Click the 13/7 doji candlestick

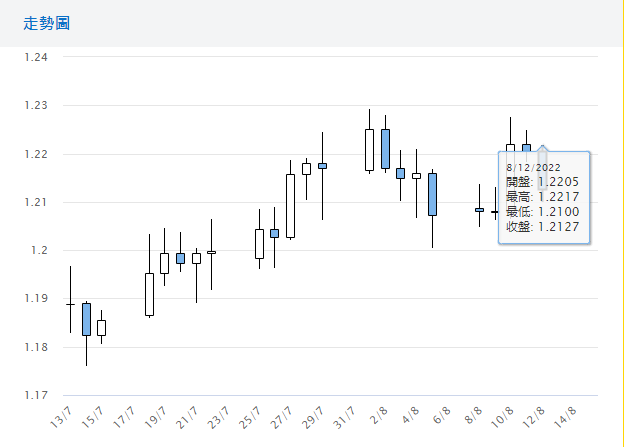pos(70,303)
